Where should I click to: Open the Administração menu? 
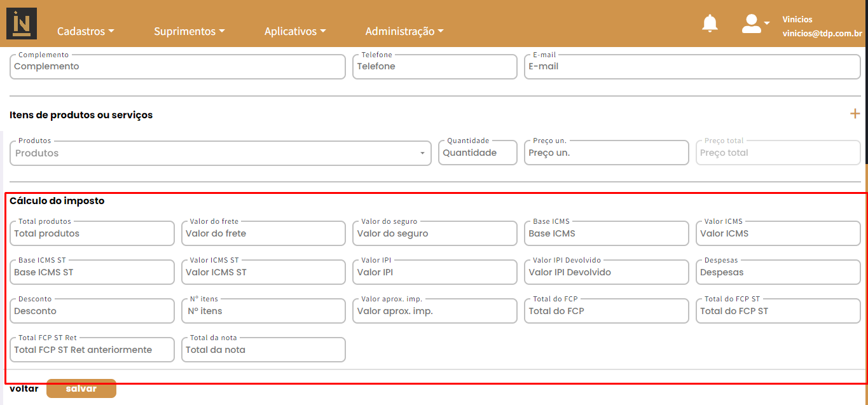point(404,31)
